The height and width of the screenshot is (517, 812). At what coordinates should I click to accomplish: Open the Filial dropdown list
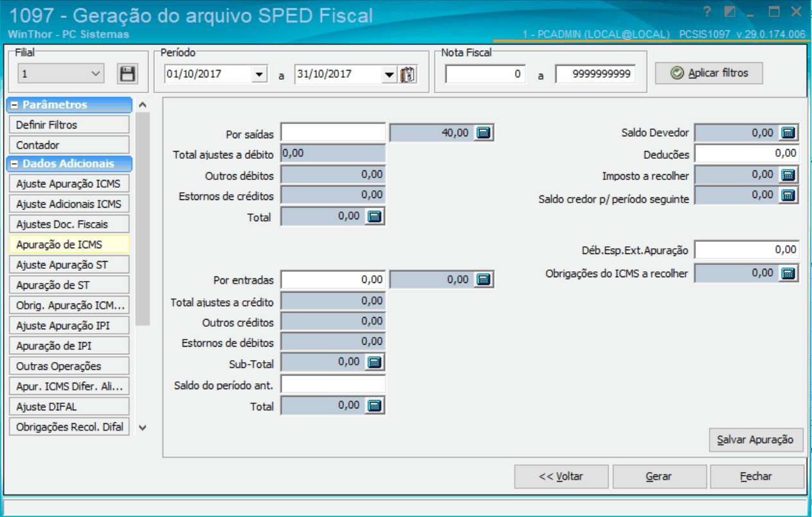96,73
